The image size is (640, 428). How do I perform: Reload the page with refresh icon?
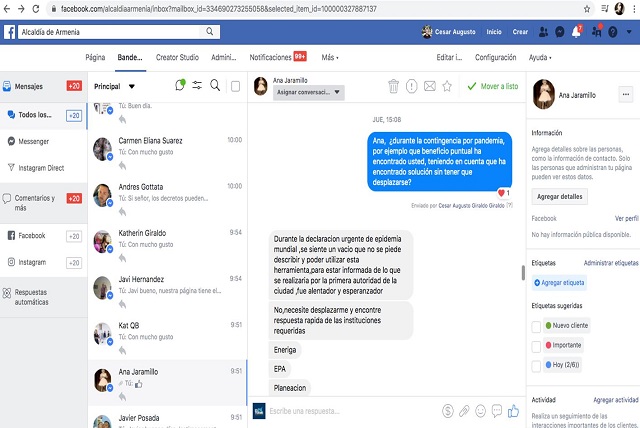point(36,9)
